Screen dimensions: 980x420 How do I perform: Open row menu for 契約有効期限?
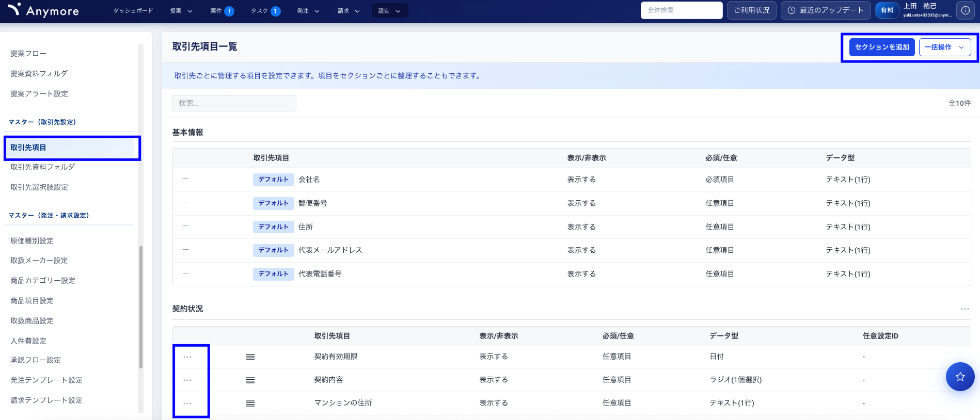tap(187, 357)
